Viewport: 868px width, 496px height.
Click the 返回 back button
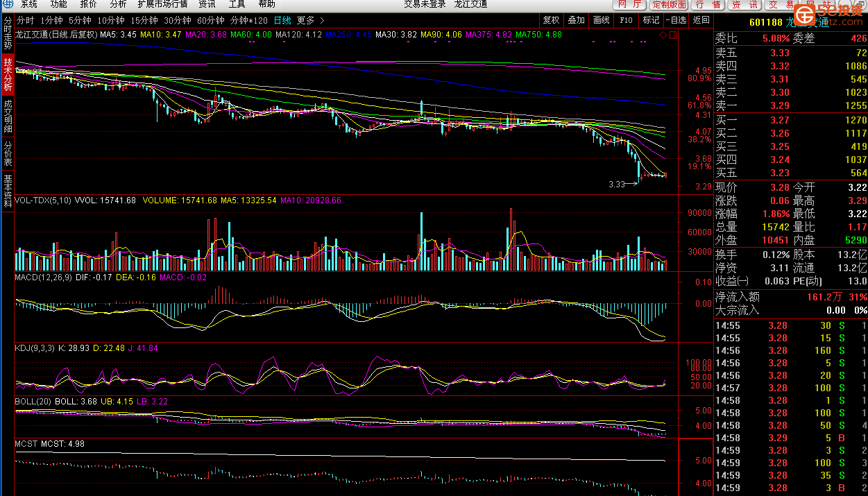pos(701,21)
